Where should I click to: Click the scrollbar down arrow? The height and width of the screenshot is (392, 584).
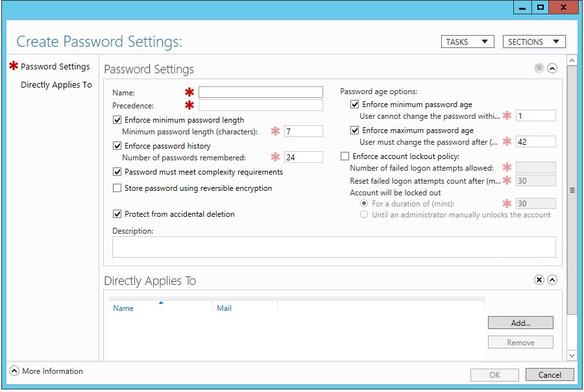[572, 355]
